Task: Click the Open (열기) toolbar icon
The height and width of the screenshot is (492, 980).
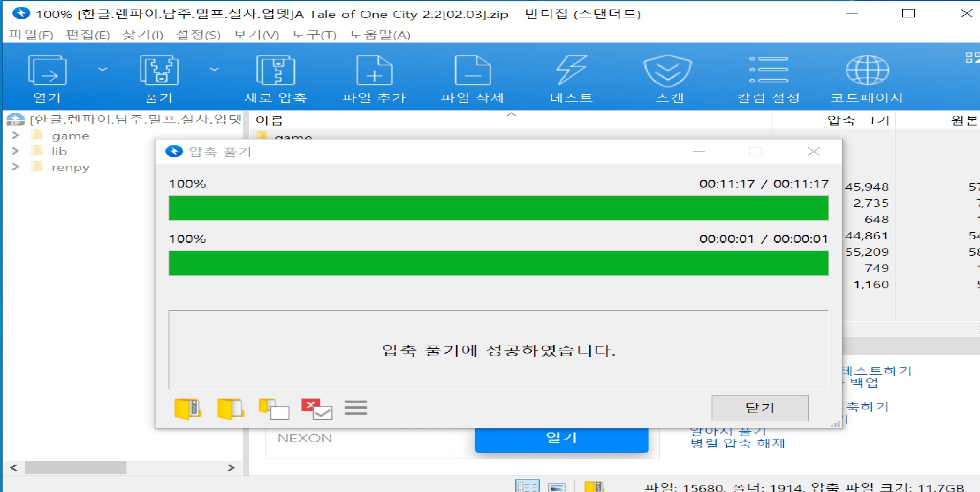Action: click(47, 70)
